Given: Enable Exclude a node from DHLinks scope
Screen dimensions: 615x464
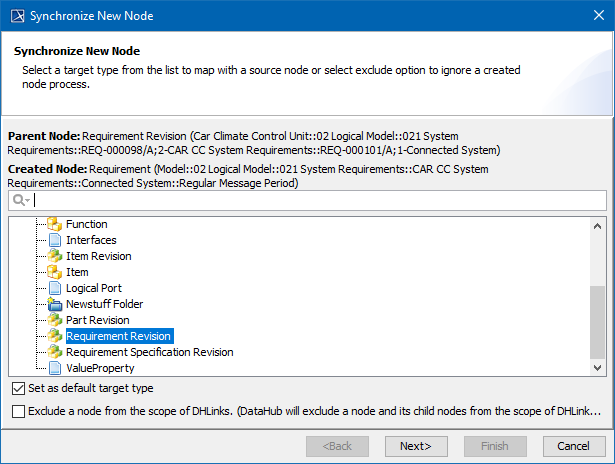Looking at the screenshot, I should (x=18, y=411).
